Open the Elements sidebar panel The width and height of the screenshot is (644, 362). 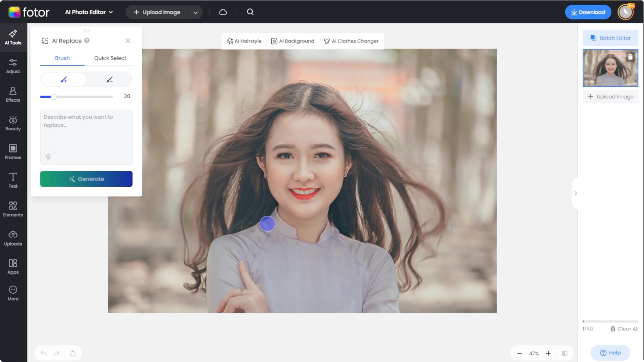tap(13, 209)
